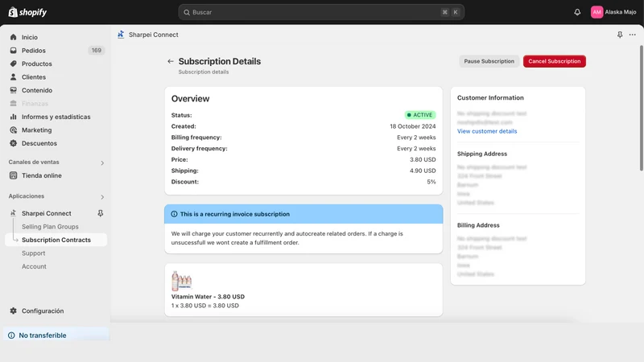Click the info icon in recurring invoice banner
This screenshot has height=362, width=644.
pos(174,214)
